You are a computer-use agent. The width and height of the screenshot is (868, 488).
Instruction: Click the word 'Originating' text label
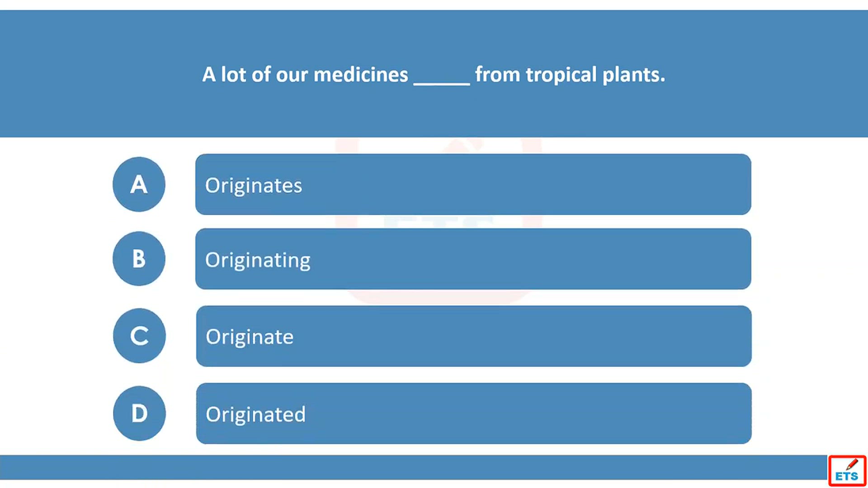(x=258, y=261)
